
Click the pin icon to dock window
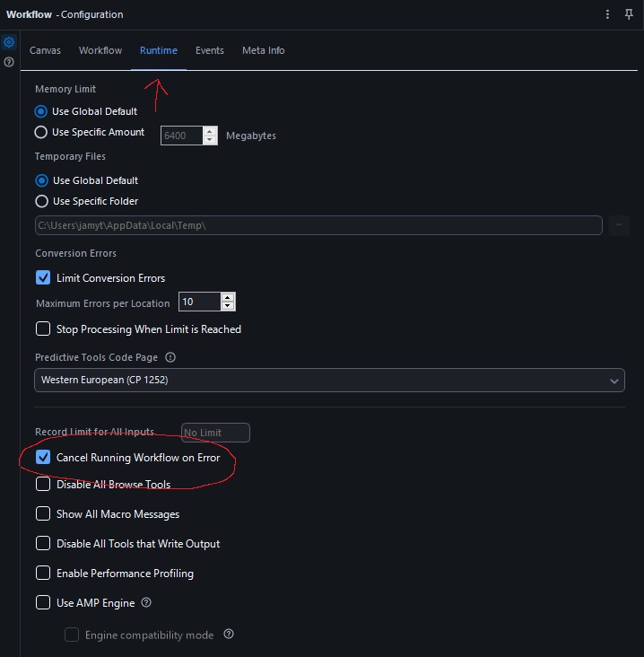click(629, 14)
